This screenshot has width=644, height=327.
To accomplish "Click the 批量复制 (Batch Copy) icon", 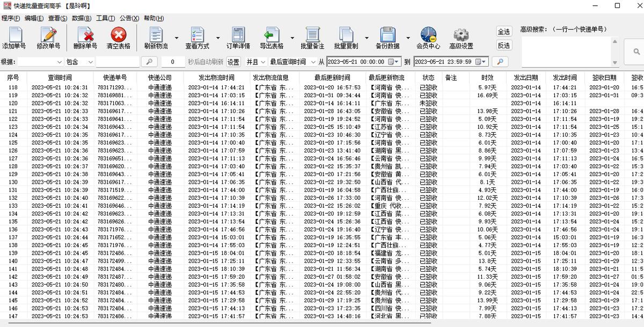I will pyautogui.click(x=346, y=36).
